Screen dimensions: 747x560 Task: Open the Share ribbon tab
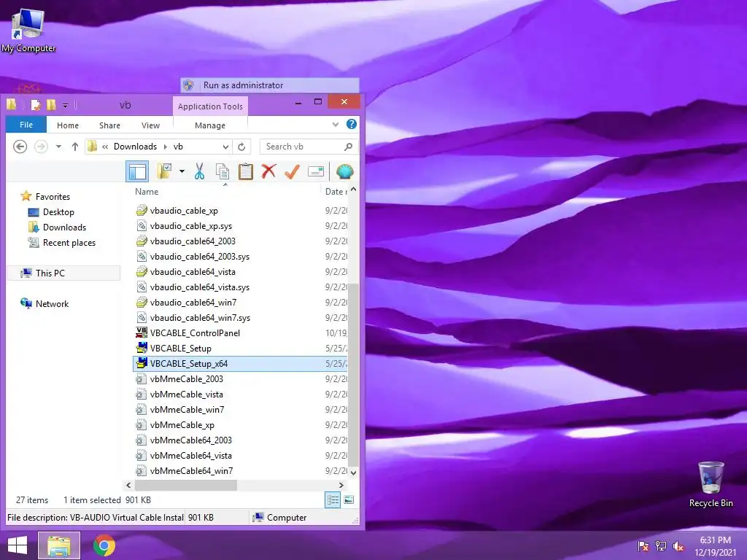[109, 125]
